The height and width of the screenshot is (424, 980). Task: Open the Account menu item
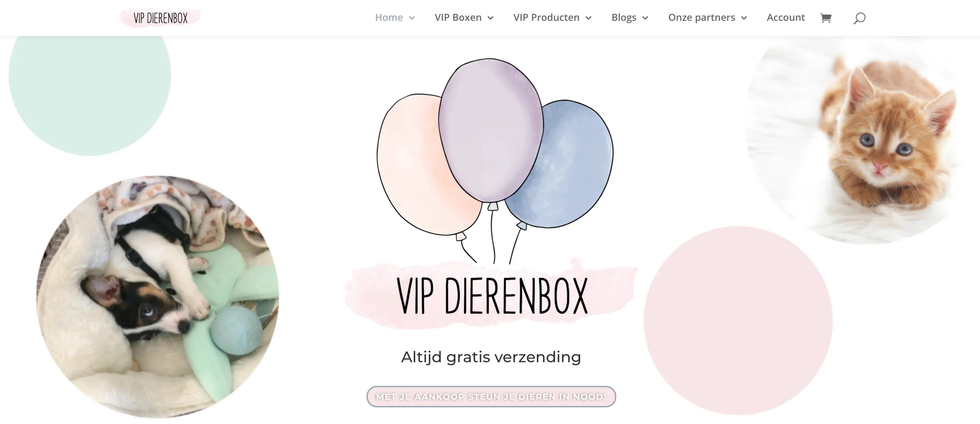(786, 17)
